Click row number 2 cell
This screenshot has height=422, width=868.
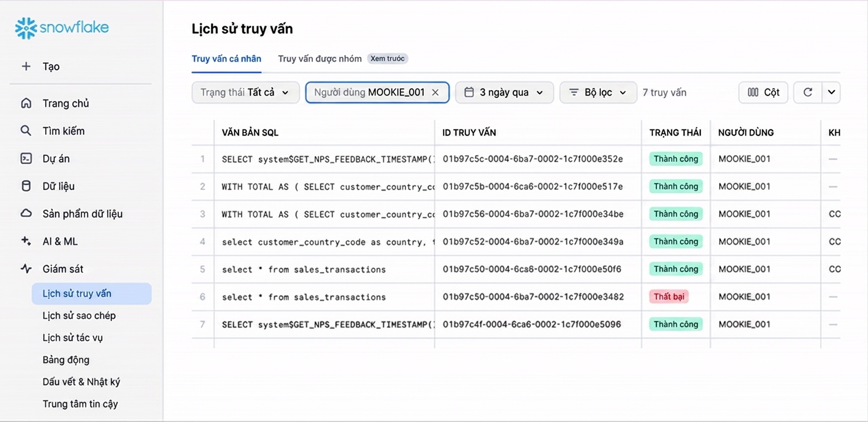203,186
